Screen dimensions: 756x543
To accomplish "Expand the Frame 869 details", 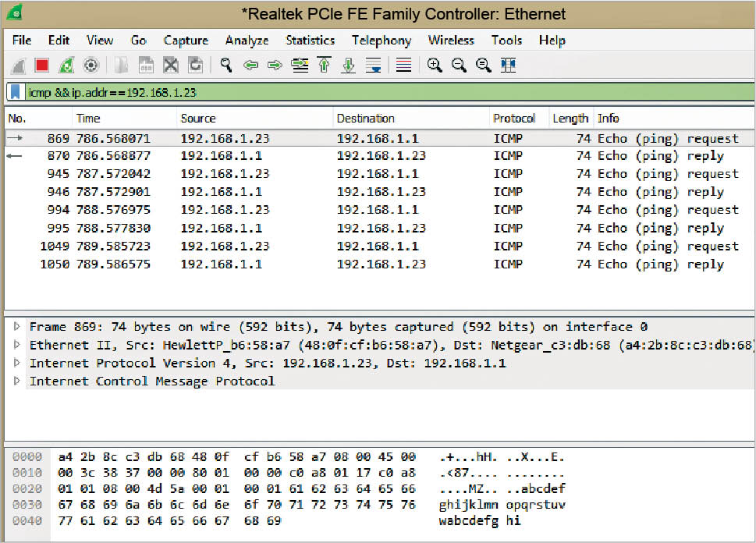I will 17,327.
